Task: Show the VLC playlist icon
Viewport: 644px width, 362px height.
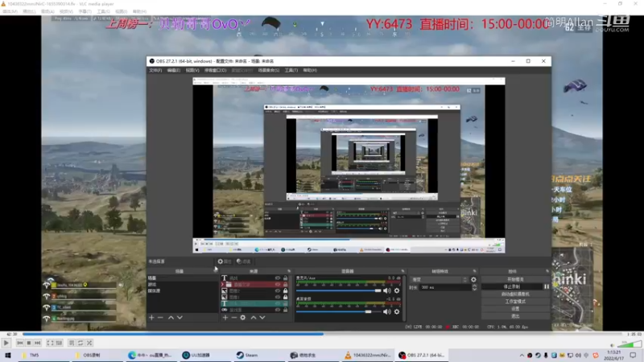Action: coord(72,343)
